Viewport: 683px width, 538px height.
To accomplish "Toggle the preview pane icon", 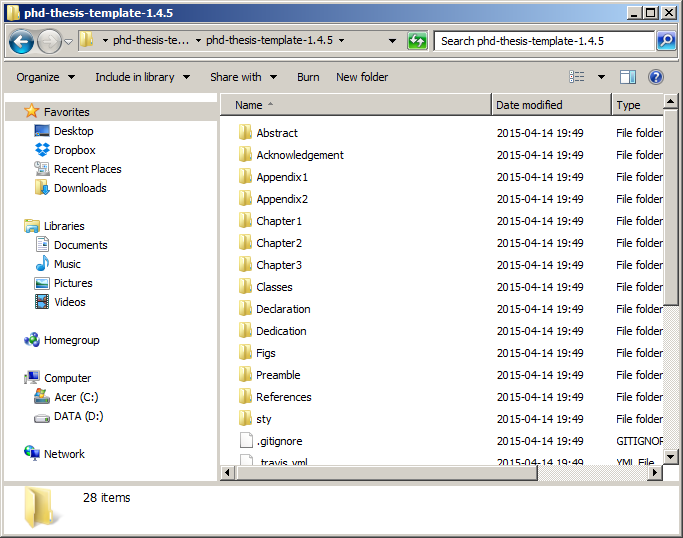I will point(628,77).
